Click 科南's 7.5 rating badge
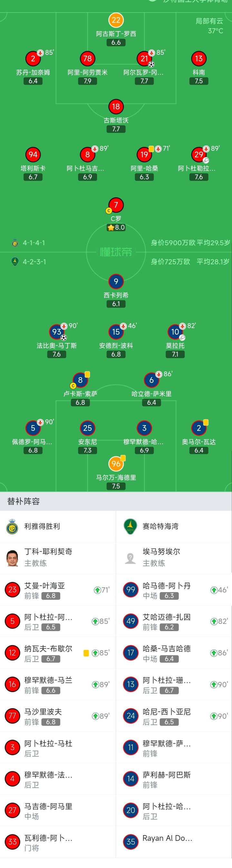 (199, 81)
